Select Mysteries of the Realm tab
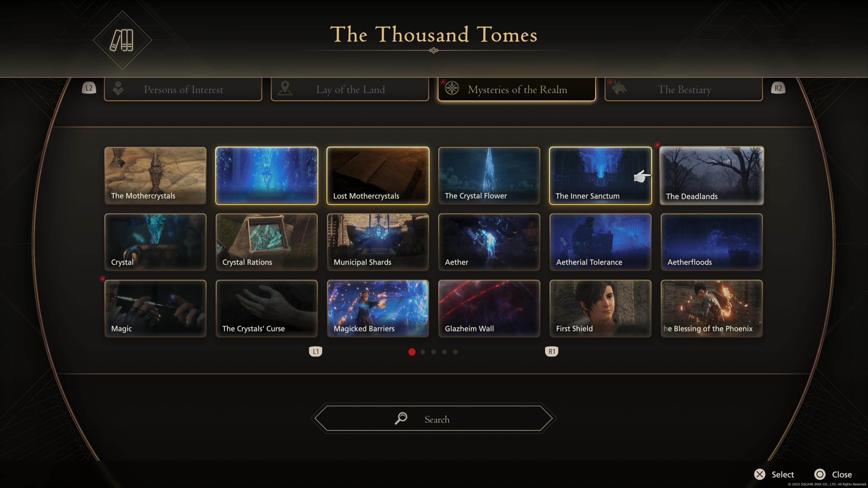Image resolution: width=868 pixels, height=488 pixels. (516, 89)
